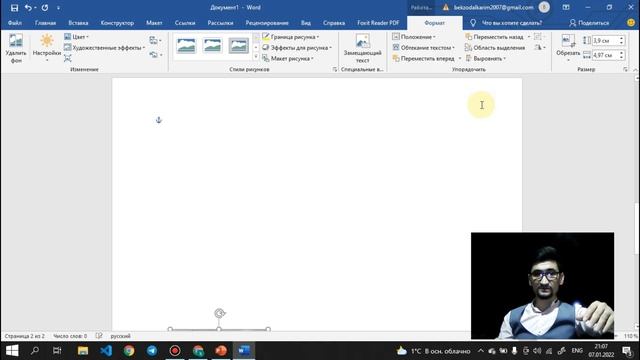Open Эффекты для рисунка dropdown
Screen dimensions: 640x360
point(297,48)
